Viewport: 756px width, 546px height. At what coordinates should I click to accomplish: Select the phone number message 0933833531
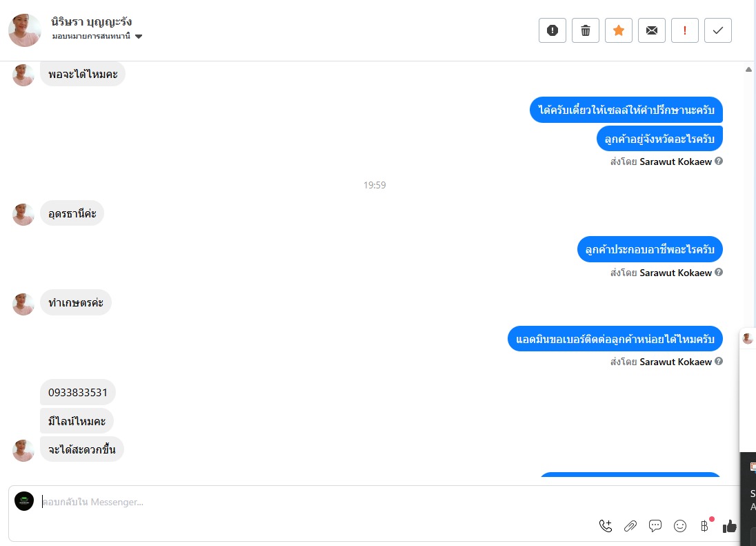(x=78, y=392)
